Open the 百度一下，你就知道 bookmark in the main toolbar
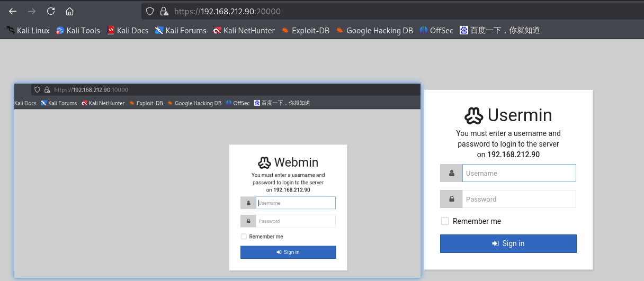644x281 pixels. point(500,30)
